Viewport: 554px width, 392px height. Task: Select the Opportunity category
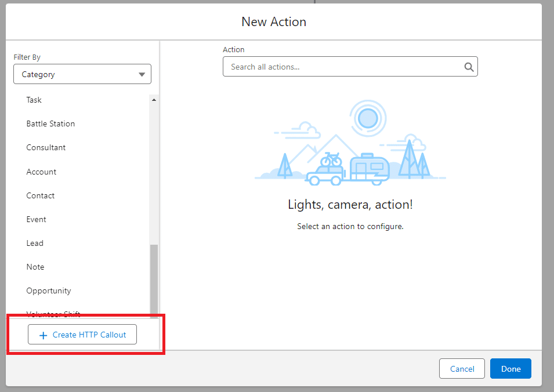[49, 291]
